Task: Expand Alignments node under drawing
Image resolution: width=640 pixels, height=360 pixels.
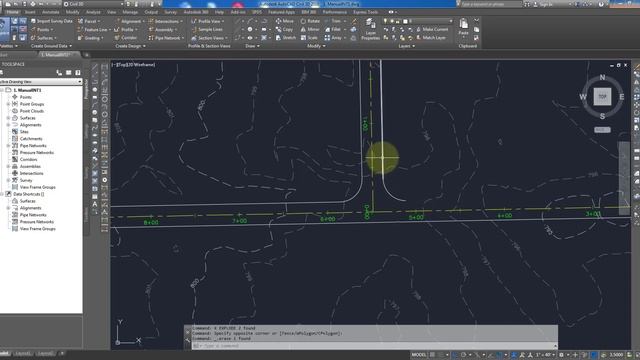Action: coord(8,125)
